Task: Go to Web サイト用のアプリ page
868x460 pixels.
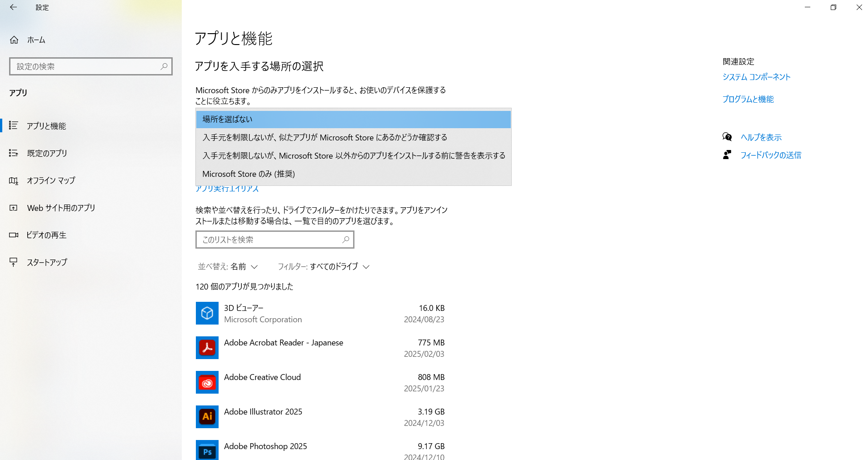Action: (91, 208)
